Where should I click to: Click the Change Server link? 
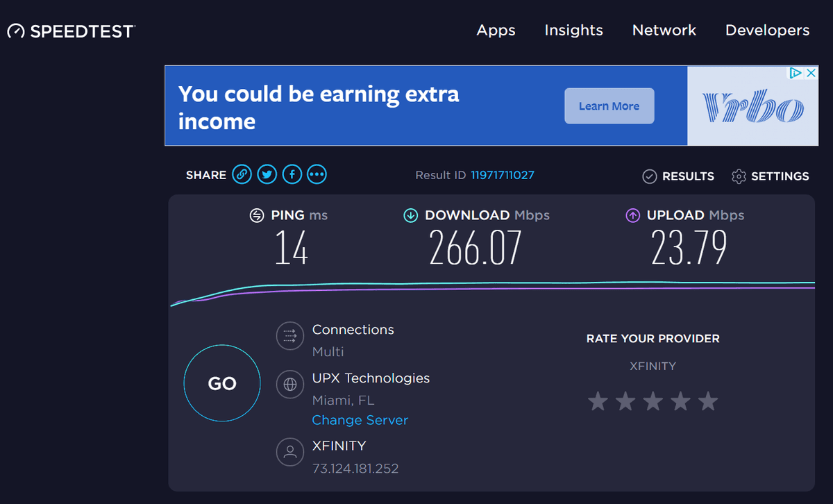(360, 420)
